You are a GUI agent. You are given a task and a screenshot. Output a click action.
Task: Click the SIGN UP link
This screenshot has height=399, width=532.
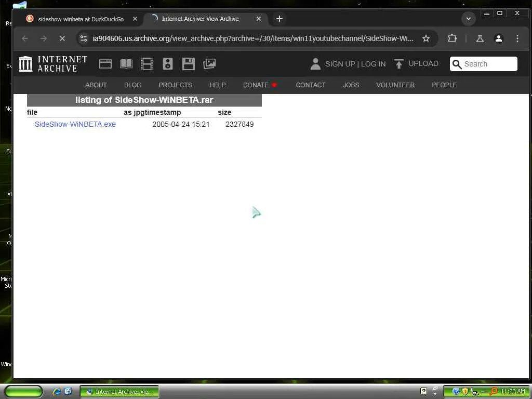click(340, 64)
